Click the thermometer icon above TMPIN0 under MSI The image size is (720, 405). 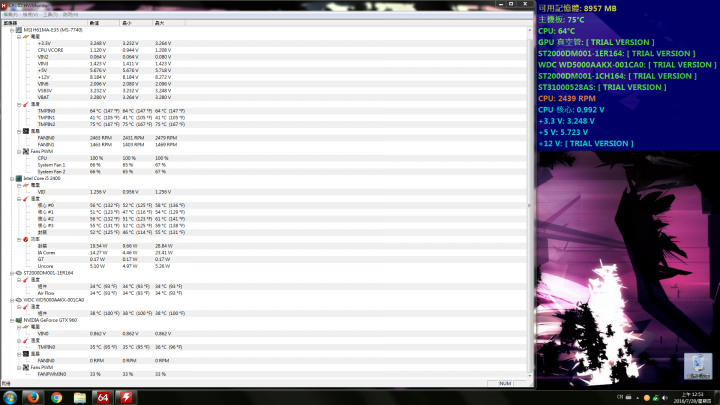click(26, 104)
